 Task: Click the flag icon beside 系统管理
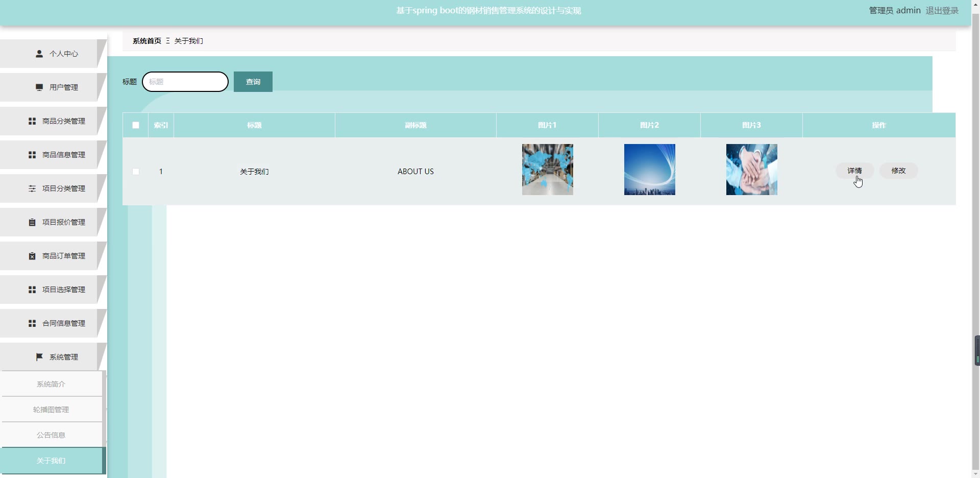[x=39, y=357]
